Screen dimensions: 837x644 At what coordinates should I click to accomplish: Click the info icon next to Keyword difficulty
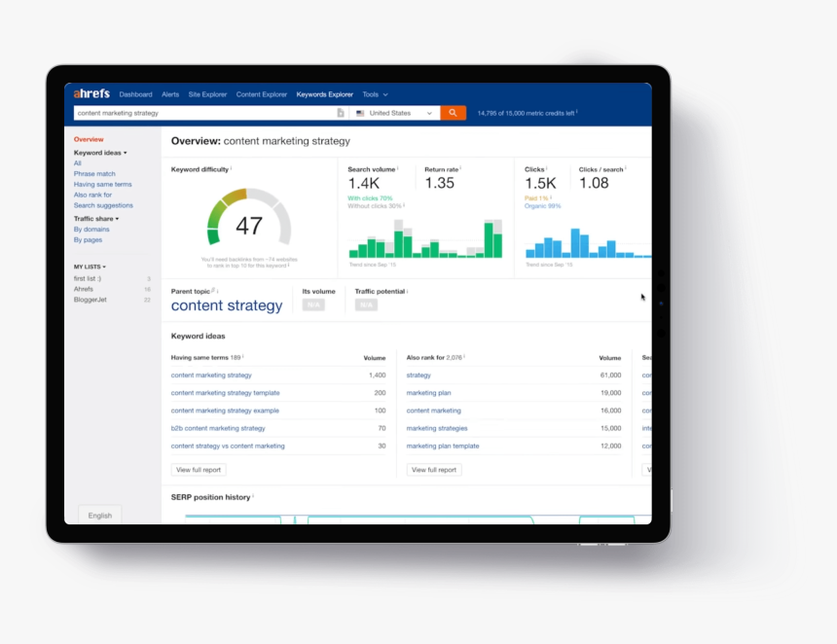click(231, 168)
